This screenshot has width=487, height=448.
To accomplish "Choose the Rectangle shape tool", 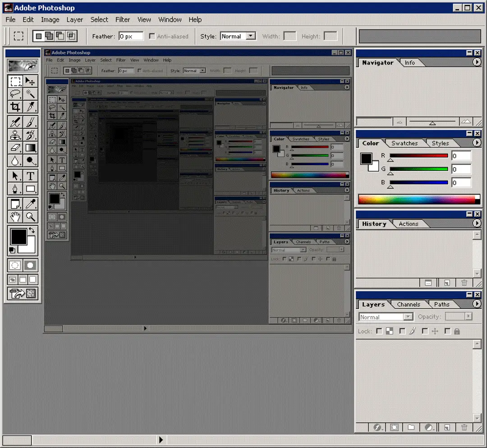I will (x=30, y=189).
